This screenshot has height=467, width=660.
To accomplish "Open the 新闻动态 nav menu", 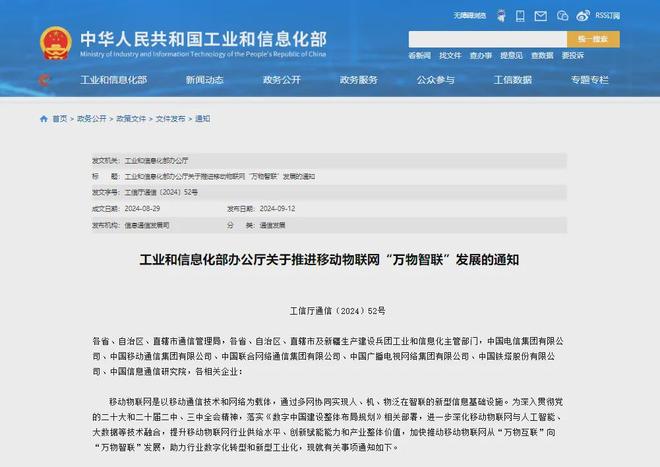I will point(205,80).
